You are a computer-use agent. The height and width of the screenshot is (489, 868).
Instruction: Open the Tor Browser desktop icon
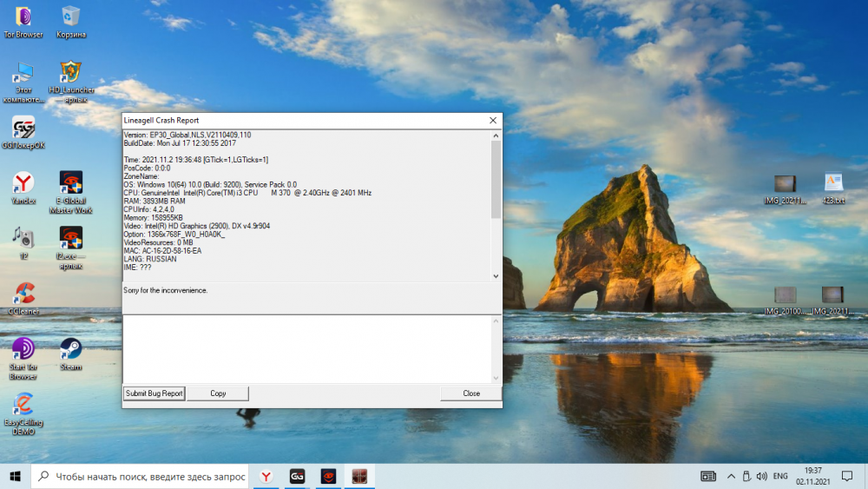(x=23, y=17)
